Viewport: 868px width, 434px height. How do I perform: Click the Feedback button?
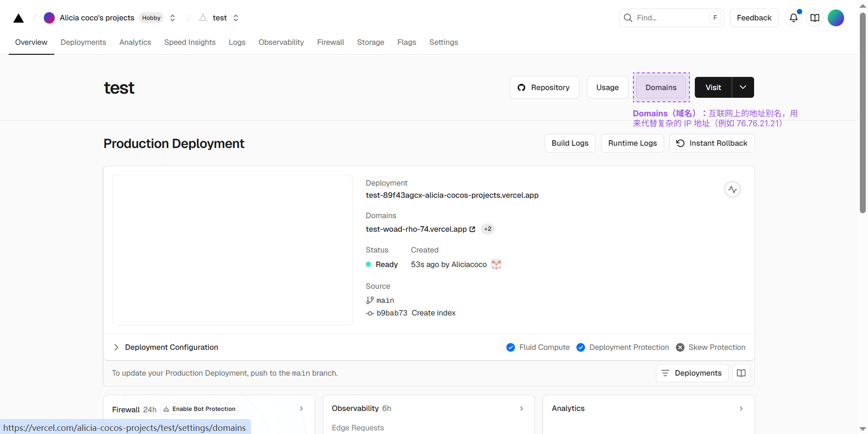tap(754, 18)
